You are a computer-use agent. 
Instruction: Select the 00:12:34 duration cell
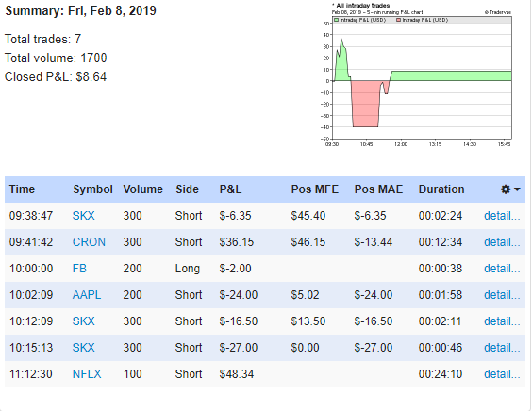441,242
